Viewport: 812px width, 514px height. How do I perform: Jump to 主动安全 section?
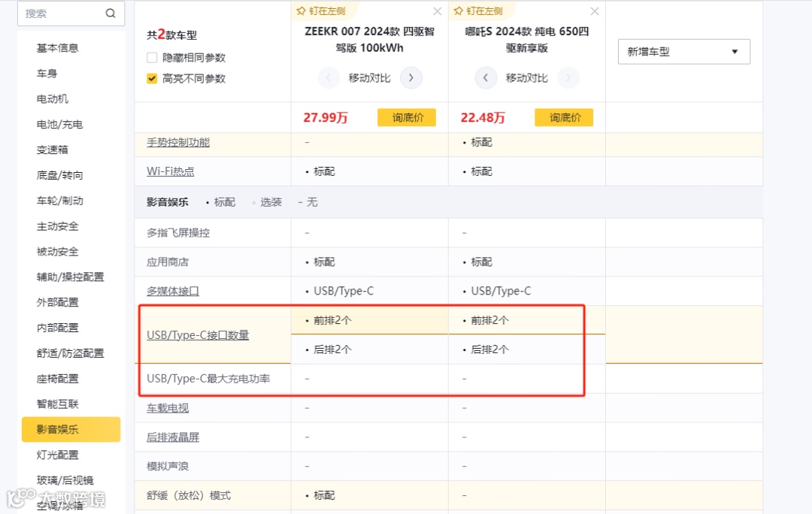(57, 226)
